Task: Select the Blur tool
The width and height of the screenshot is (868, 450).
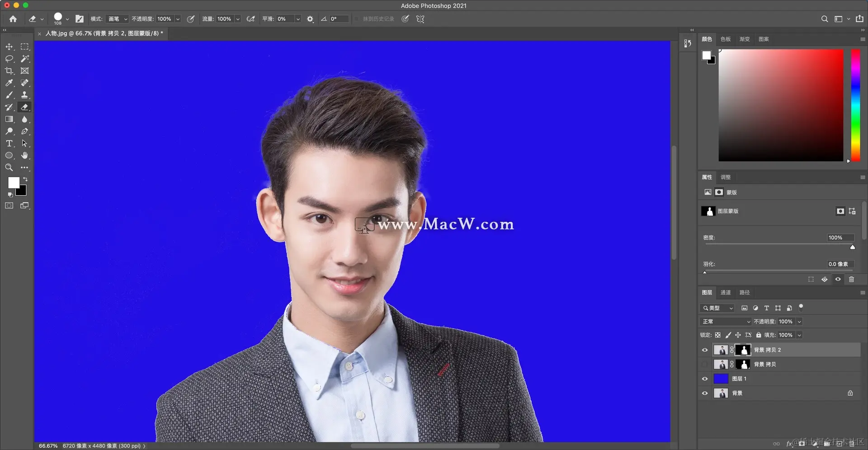Action: [24, 119]
